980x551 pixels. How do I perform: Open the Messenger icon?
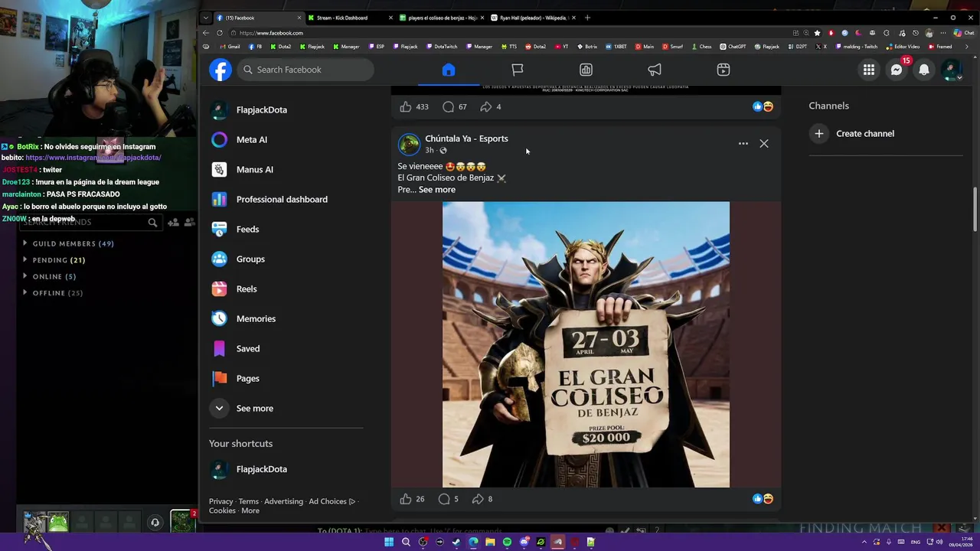pos(897,70)
